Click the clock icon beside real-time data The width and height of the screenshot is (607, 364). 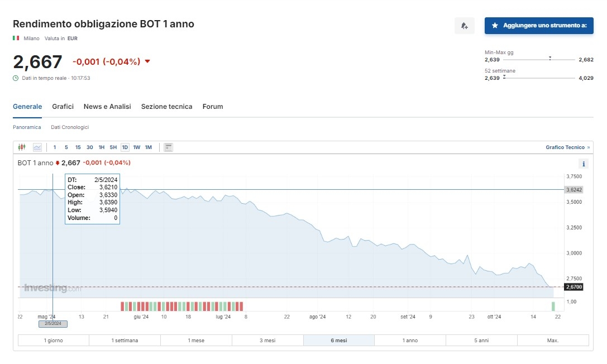(x=16, y=78)
